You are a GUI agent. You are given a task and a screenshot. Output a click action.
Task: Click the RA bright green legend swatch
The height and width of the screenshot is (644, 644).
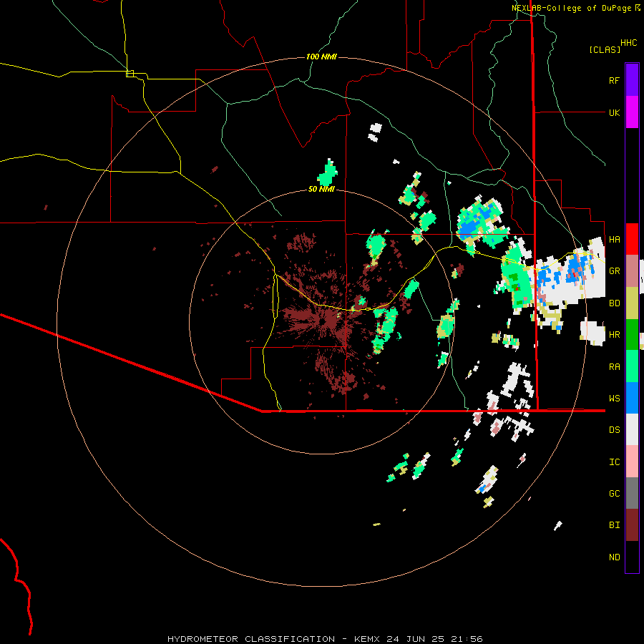(632, 366)
